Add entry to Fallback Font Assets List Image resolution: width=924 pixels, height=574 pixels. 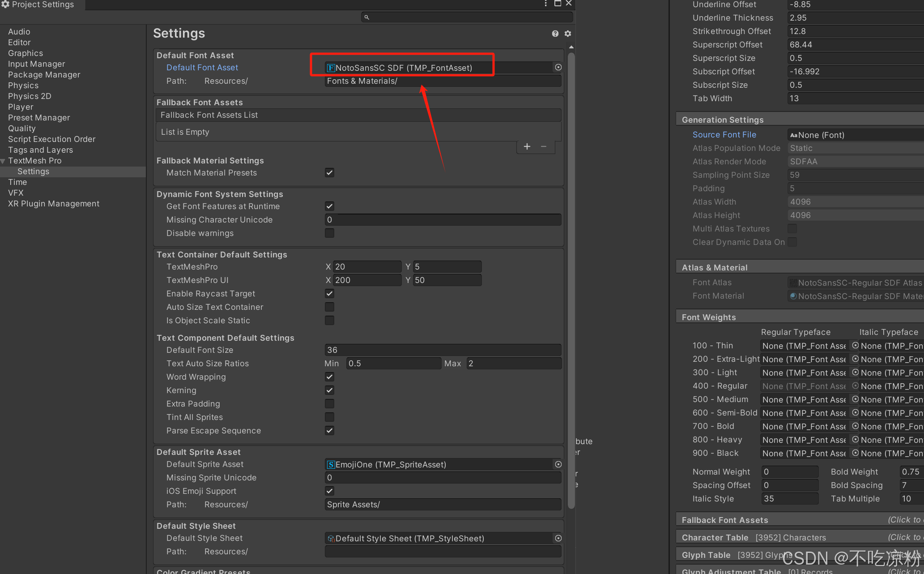[527, 146]
